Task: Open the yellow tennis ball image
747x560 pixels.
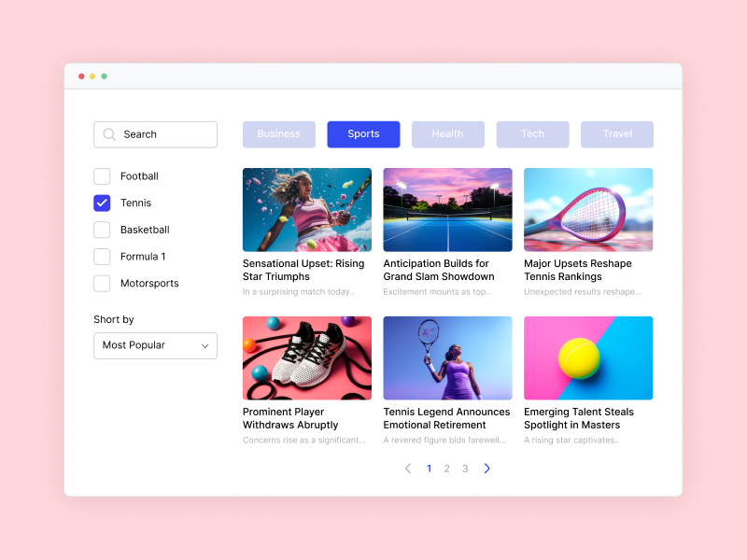Action: tap(588, 357)
